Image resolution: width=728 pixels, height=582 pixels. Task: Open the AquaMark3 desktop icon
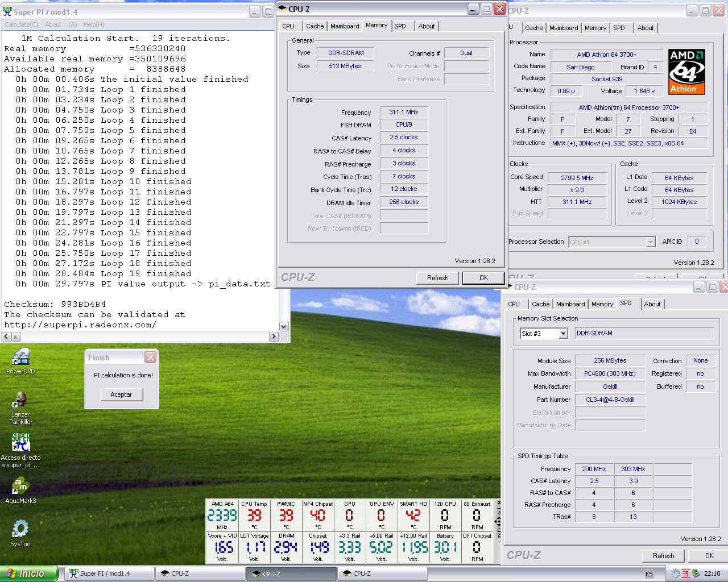(20, 487)
